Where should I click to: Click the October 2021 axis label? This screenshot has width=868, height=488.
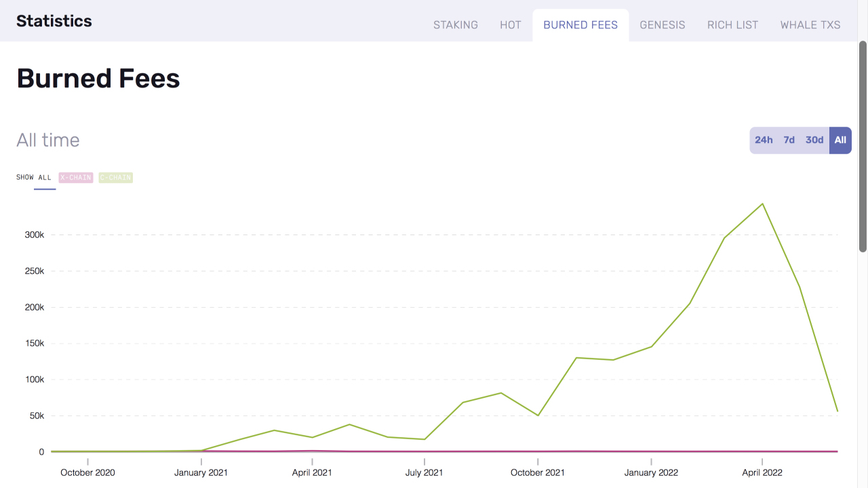coord(538,472)
